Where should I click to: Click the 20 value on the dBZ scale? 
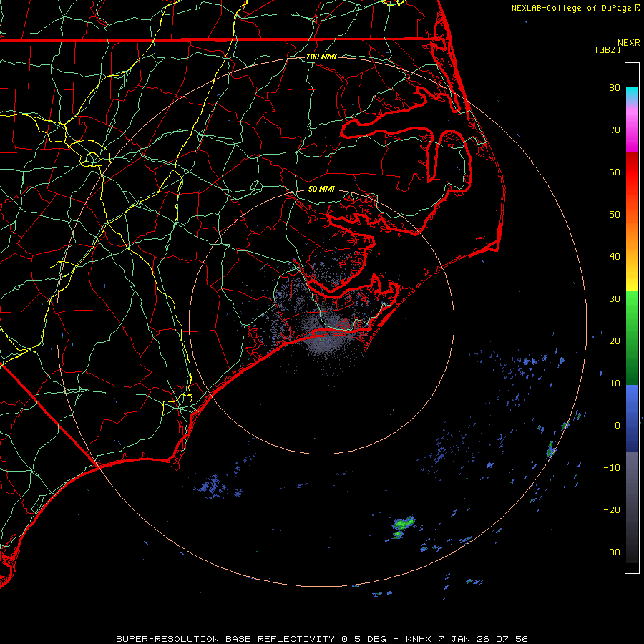(615, 341)
